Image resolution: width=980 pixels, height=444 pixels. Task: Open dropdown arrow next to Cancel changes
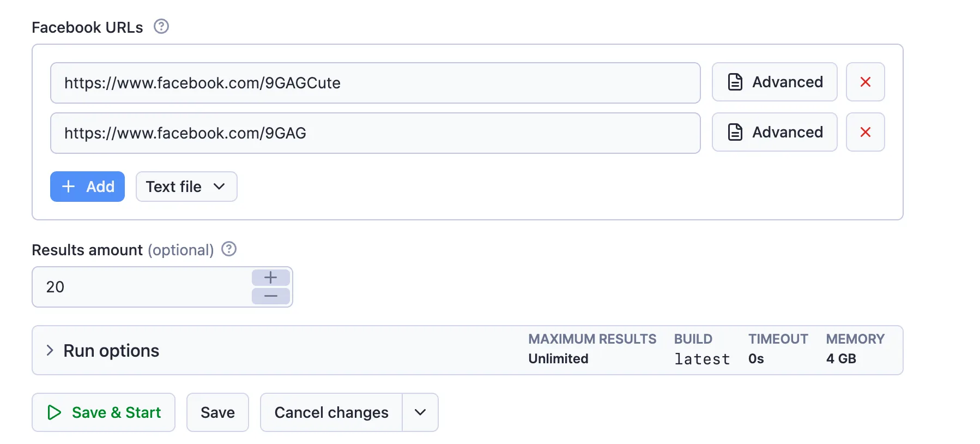[420, 412]
